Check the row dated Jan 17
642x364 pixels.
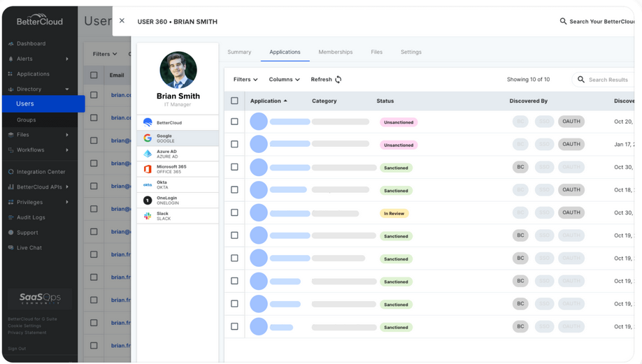(x=234, y=144)
